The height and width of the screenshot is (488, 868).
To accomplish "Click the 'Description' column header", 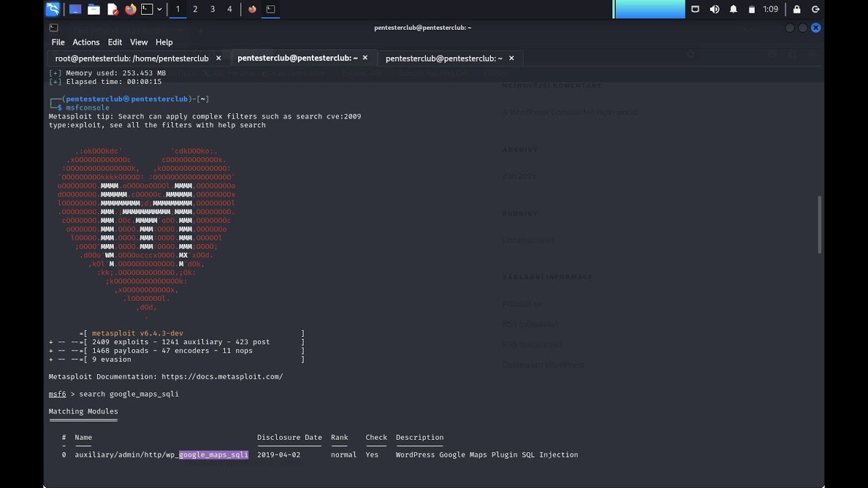I will [x=420, y=437].
